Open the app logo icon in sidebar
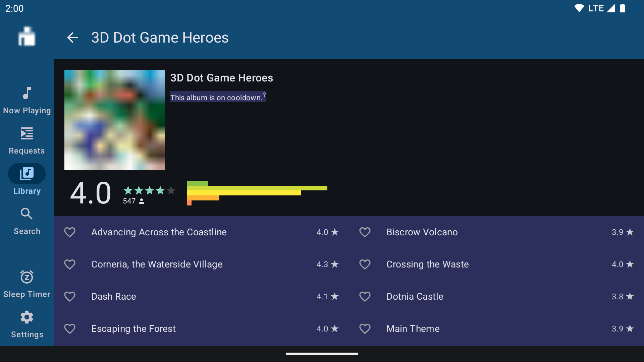 click(27, 36)
